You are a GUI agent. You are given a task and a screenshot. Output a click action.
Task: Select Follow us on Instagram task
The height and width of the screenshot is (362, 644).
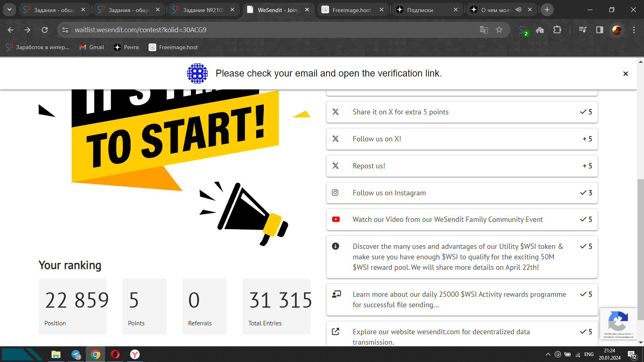click(x=462, y=193)
